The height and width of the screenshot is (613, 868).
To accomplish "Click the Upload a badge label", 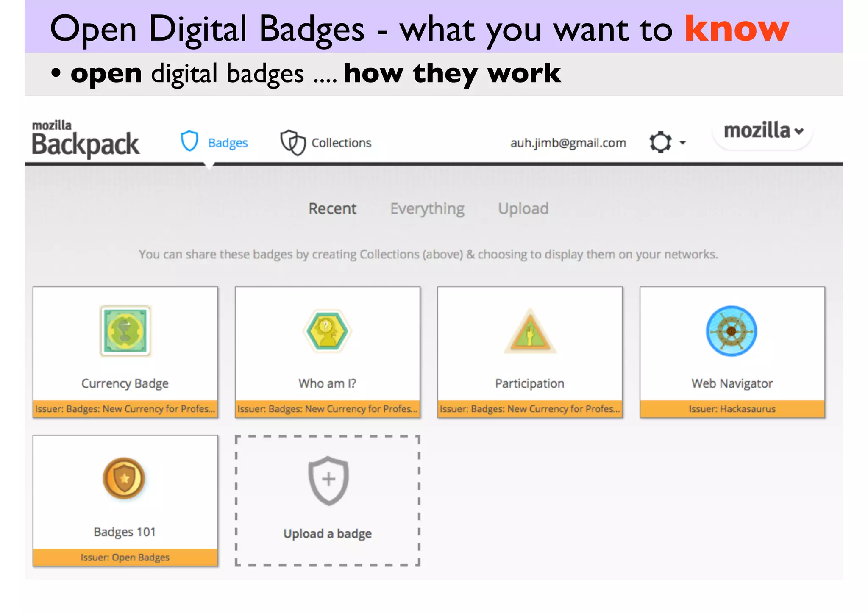I will click(x=328, y=534).
